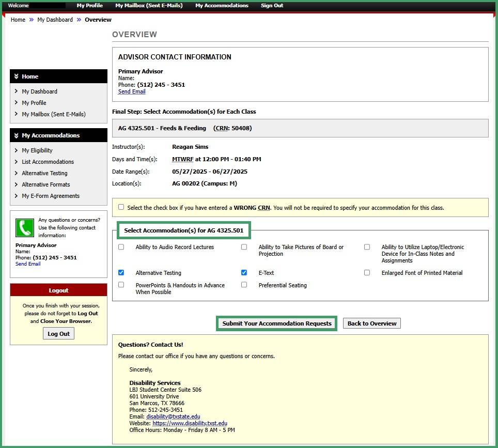498x448 pixels.
Task: Submit Your Accommodation Requests
Action: [x=276, y=323]
